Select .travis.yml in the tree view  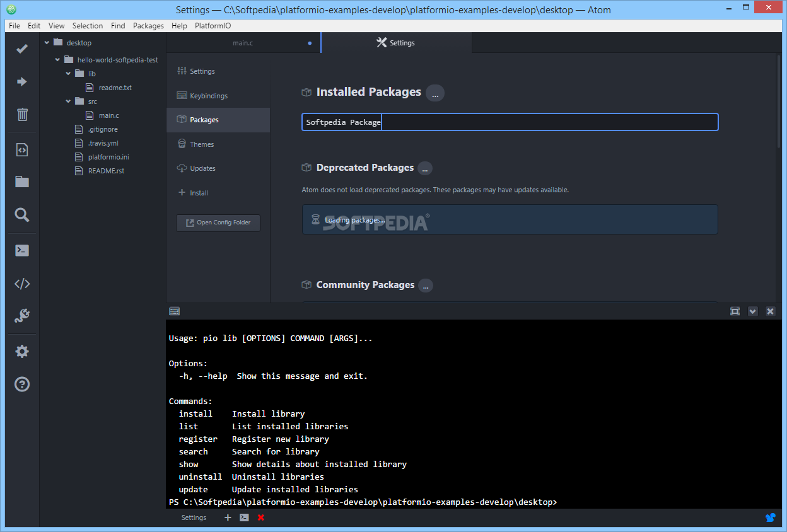pos(103,143)
